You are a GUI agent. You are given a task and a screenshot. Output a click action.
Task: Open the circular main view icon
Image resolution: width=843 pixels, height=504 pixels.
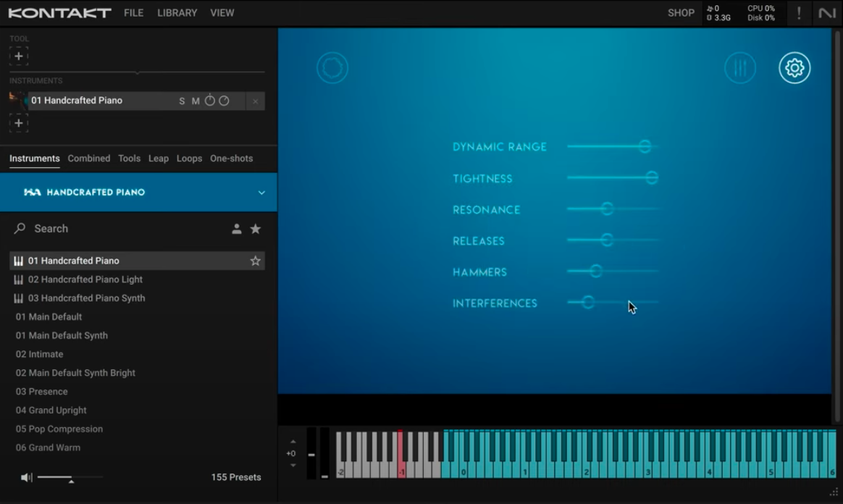pyautogui.click(x=332, y=67)
